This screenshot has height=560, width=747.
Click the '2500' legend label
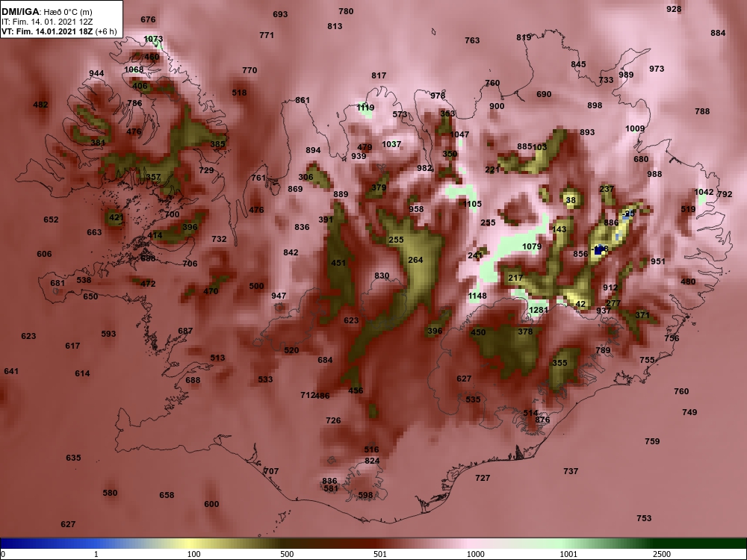pyautogui.click(x=661, y=554)
